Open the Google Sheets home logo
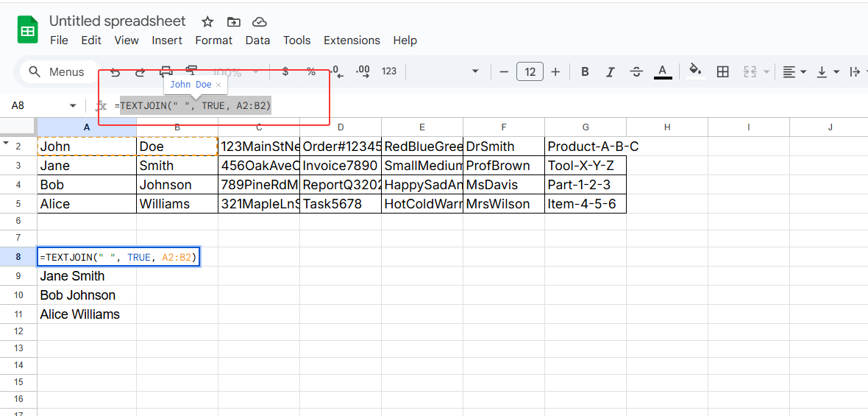Viewport: 868px width, 416px height. click(x=27, y=31)
